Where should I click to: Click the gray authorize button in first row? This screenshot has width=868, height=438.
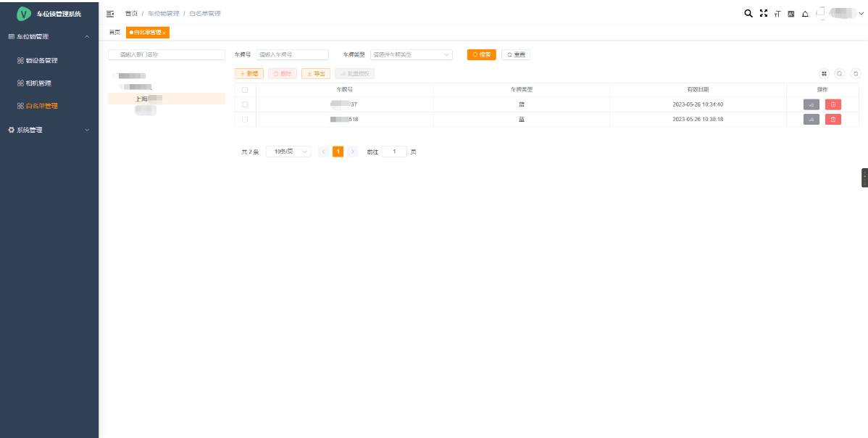point(811,104)
